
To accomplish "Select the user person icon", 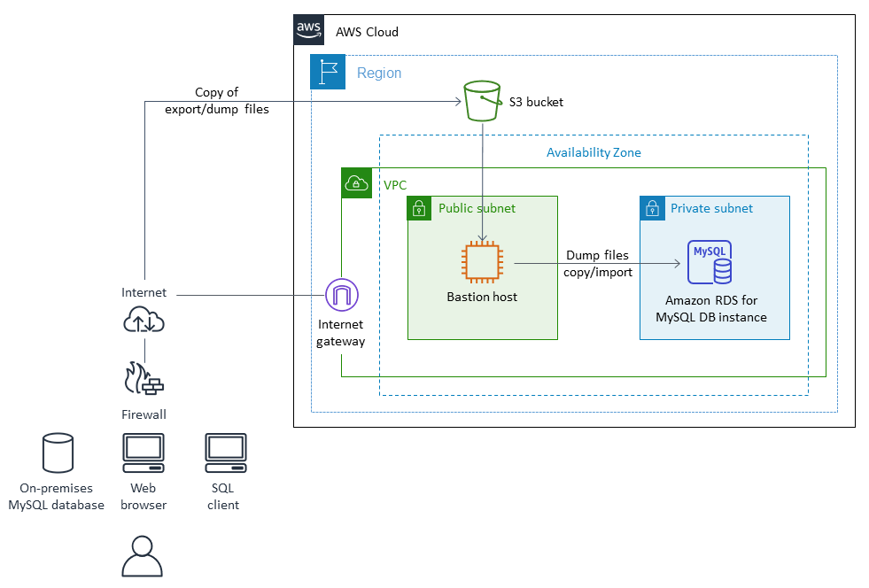I will point(143,556).
